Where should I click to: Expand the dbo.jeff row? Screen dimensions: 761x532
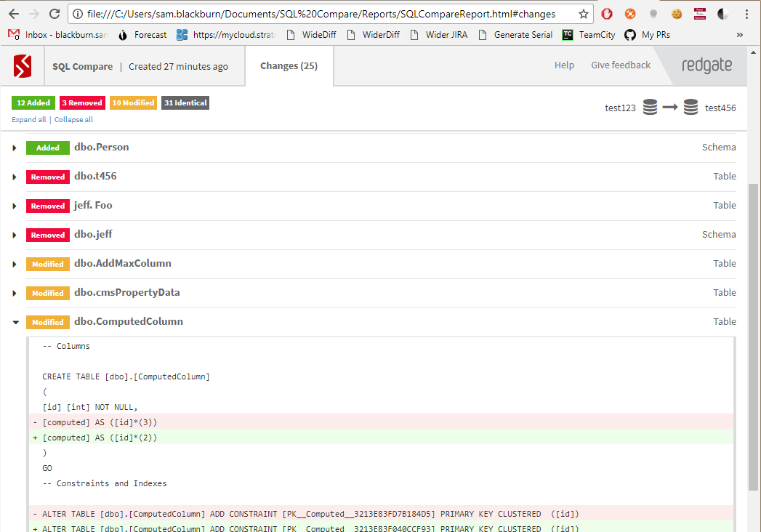(15, 235)
